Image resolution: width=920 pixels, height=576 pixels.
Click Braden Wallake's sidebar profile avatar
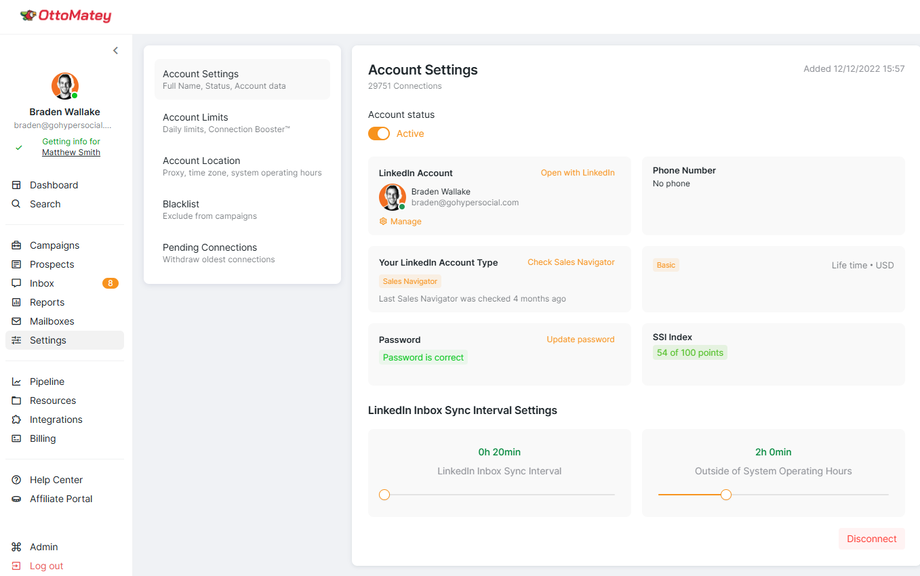click(x=65, y=86)
